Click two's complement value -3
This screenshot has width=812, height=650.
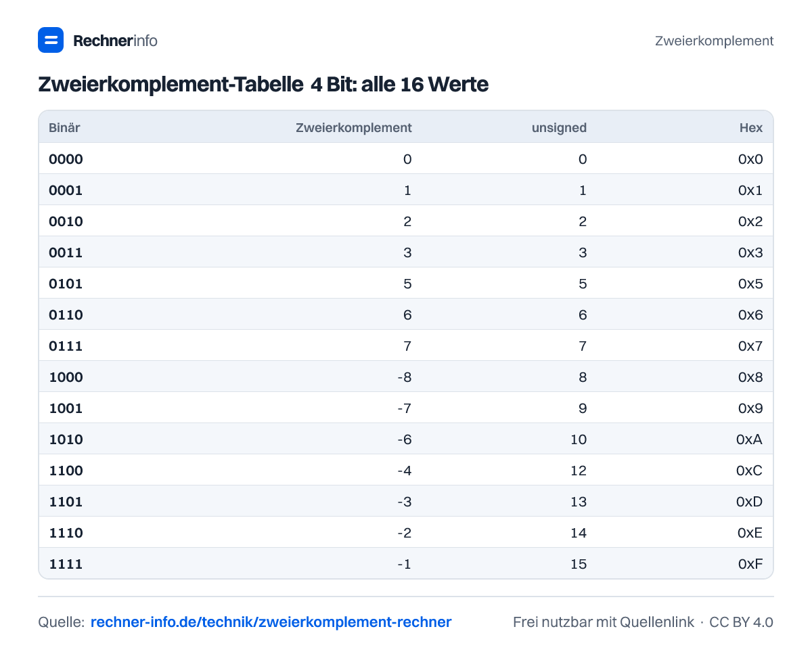[x=405, y=502]
